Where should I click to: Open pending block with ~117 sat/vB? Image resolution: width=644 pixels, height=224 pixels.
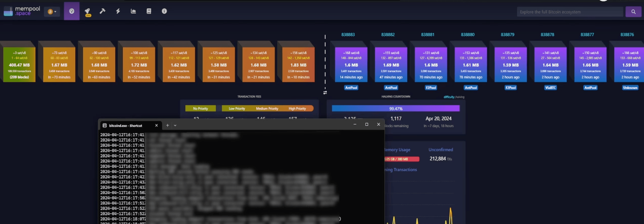179,65
